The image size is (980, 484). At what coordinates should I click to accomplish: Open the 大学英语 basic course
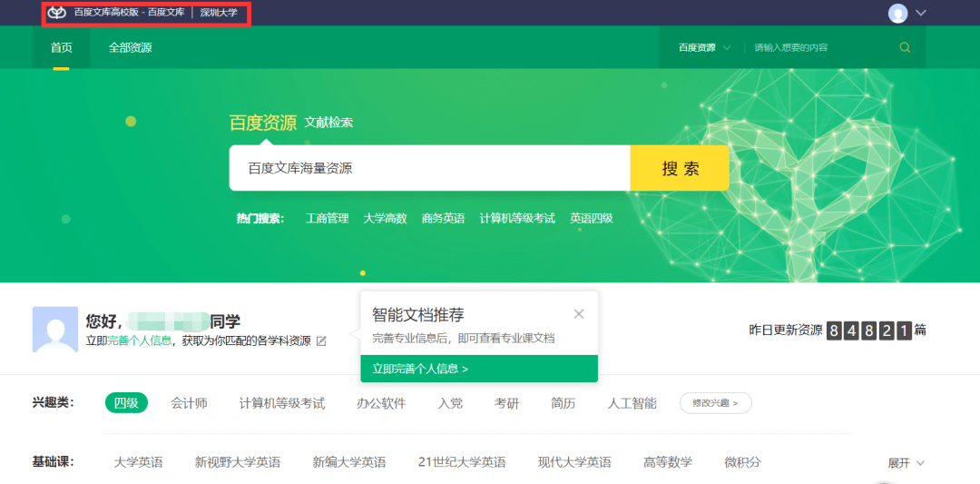tap(138, 463)
